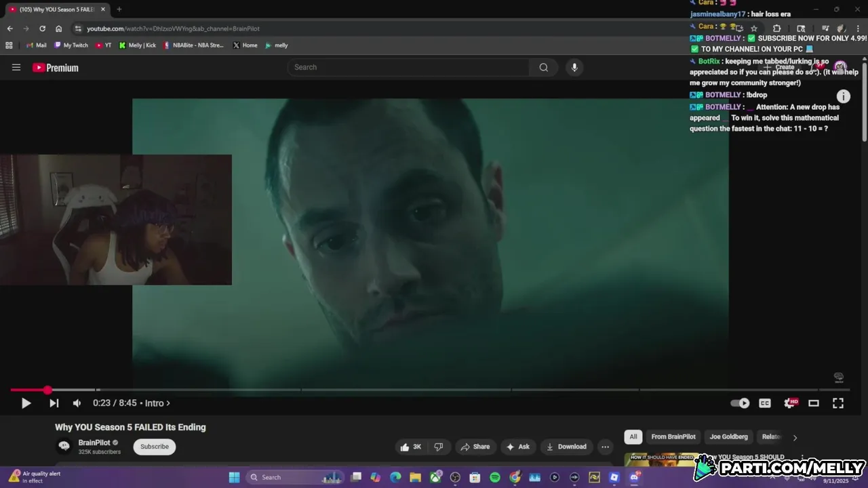
Task: Download the video
Action: pyautogui.click(x=566, y=447)
